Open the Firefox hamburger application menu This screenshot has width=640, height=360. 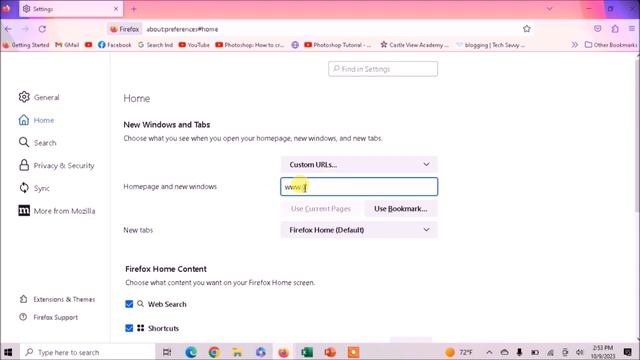point(631,29)
